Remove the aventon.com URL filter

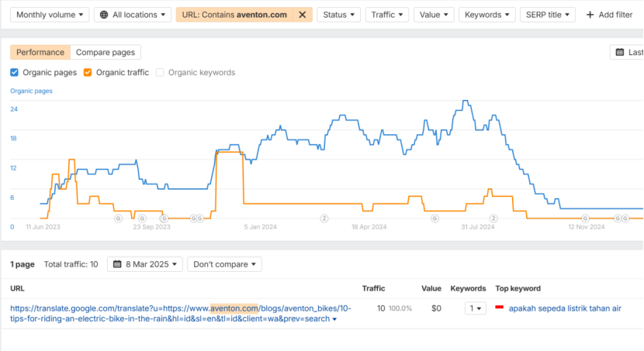(303, 15)
